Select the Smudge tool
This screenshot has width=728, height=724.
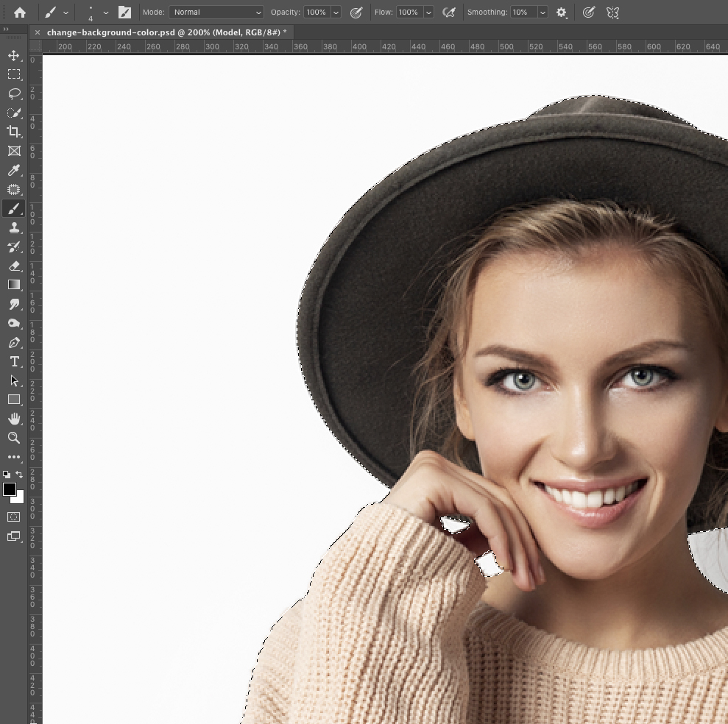pyautogui.click(x=14, y=304)
